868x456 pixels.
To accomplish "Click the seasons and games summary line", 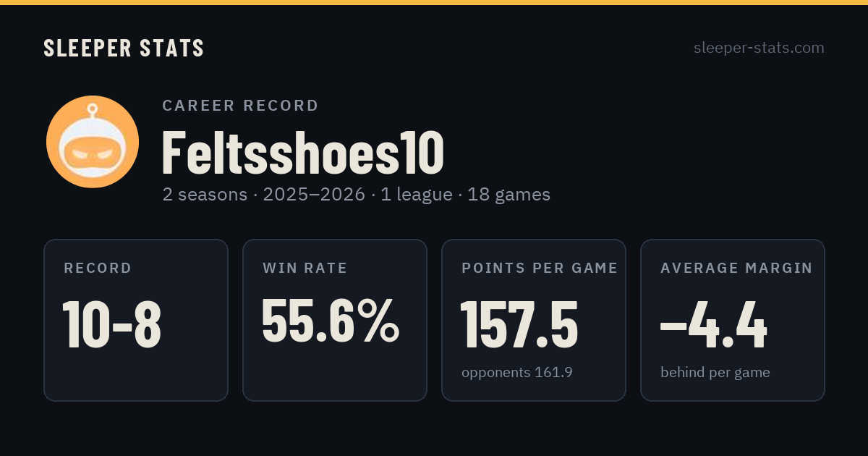I will click(x=356, y=195).
